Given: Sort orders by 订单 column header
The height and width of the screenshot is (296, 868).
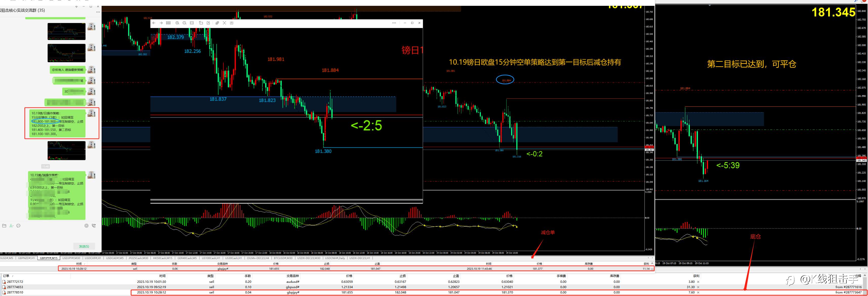Looking at the screenshot, I should click(x=6, y=276).
